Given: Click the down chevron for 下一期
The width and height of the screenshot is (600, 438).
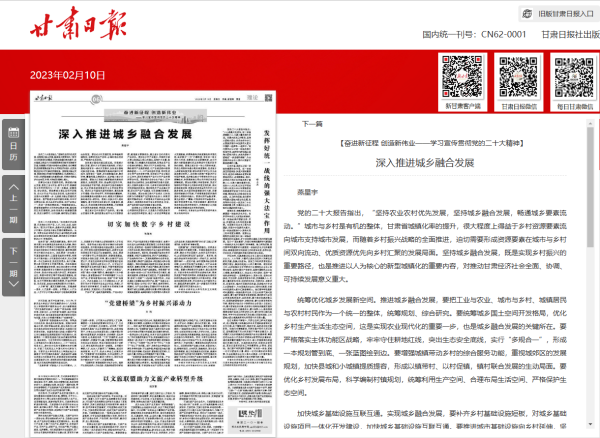Looking at the screenshot, I should coord(13,283).
